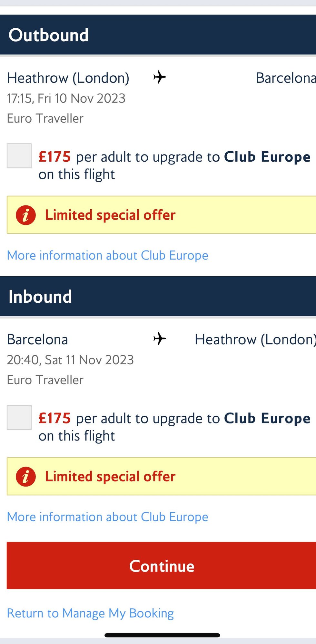Viewport: 316px width, 644px height.
Task: Tick the outbound Club Europe upgrade checkbox
Action: (19, 156)
